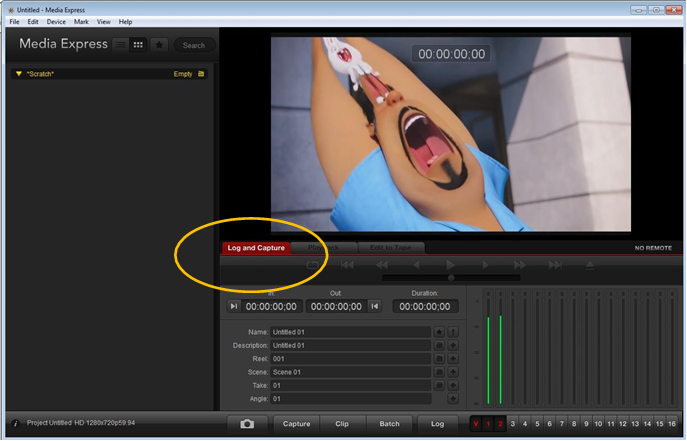This screenshot has width=687, height=441.
Task: Switch media list to list view
Action: 120,45
